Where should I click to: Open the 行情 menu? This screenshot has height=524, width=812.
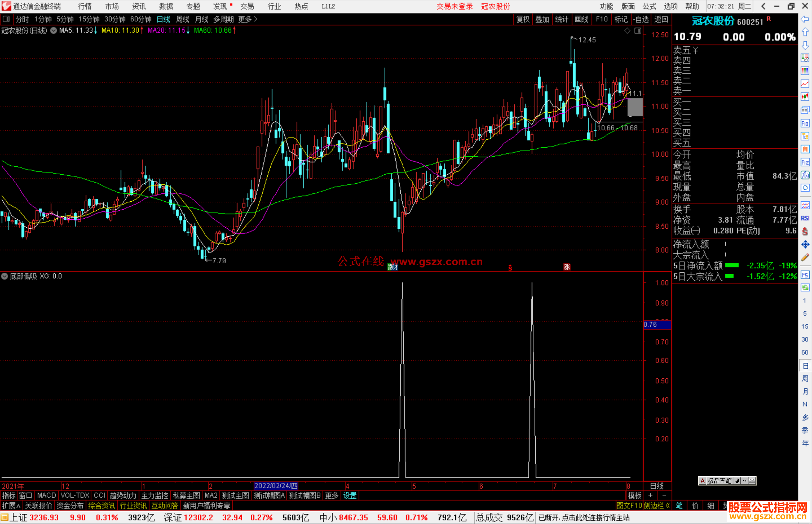pyautogui.click(x=85, y=6)
